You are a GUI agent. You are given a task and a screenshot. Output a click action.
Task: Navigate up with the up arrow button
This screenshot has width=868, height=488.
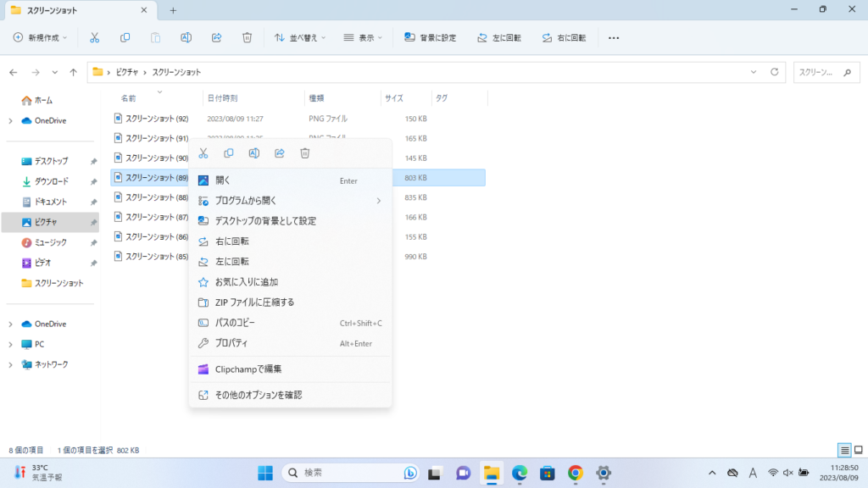click(74, 72)
